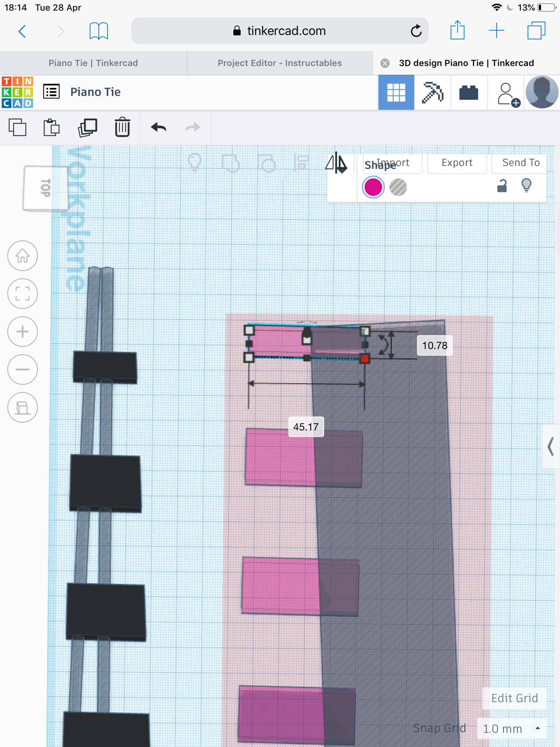Open Safari bookmarks book icon
This screenshot has width=560, height=747.
98,31
